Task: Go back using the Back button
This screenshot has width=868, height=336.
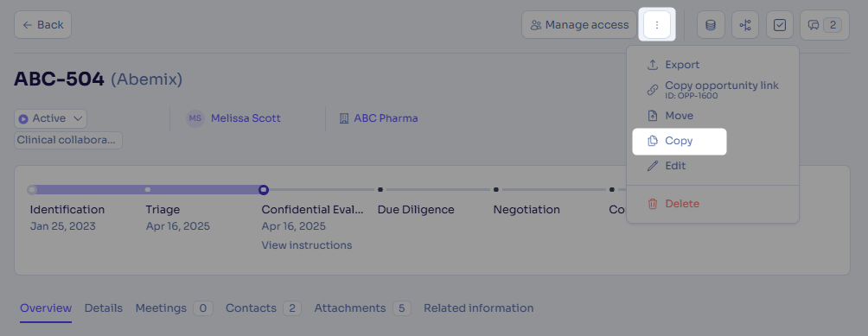Action: (42, 25)
